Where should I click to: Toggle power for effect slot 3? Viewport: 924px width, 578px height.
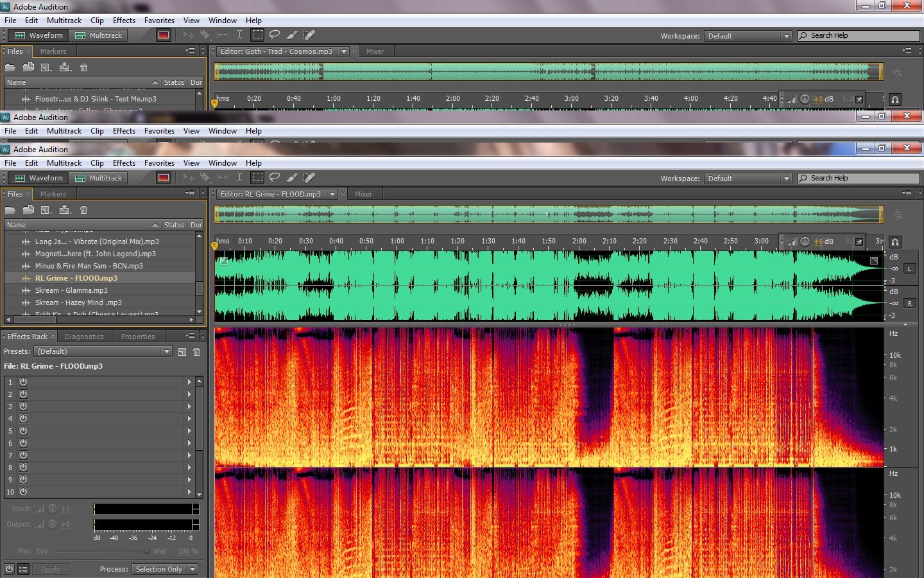pos(24,407)
